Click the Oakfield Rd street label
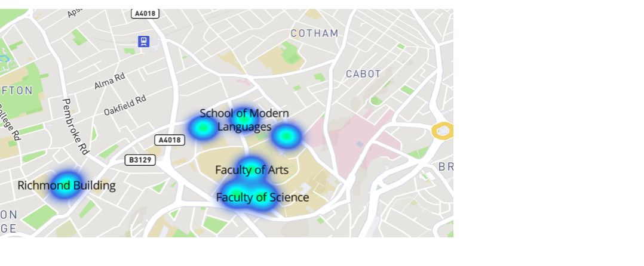 coord(125,106)
